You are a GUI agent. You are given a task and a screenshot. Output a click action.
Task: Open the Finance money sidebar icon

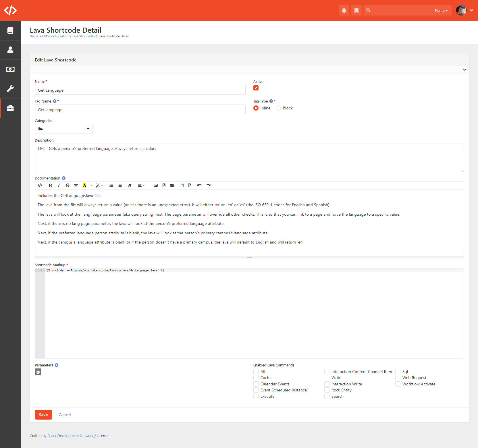(x=10, y=69)
